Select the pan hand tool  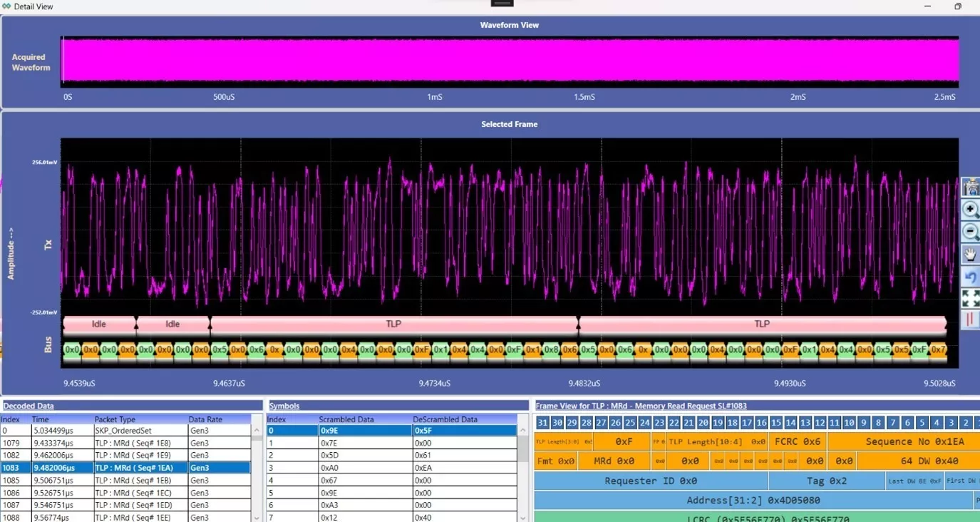pyautogui.click(x=970, y=254)
